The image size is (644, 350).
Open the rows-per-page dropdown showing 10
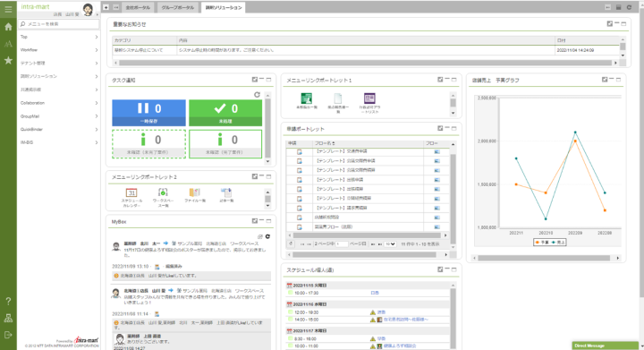[x=390, y=244]
